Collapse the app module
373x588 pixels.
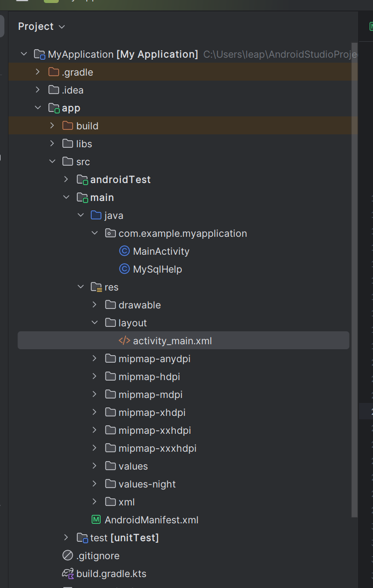pos(37,108)
